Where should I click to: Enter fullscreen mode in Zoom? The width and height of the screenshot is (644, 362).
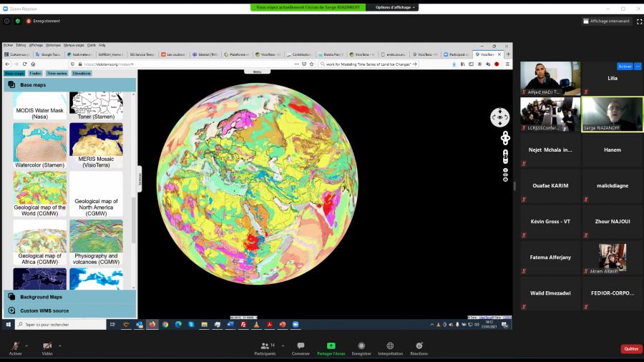(x=639, y=21)
